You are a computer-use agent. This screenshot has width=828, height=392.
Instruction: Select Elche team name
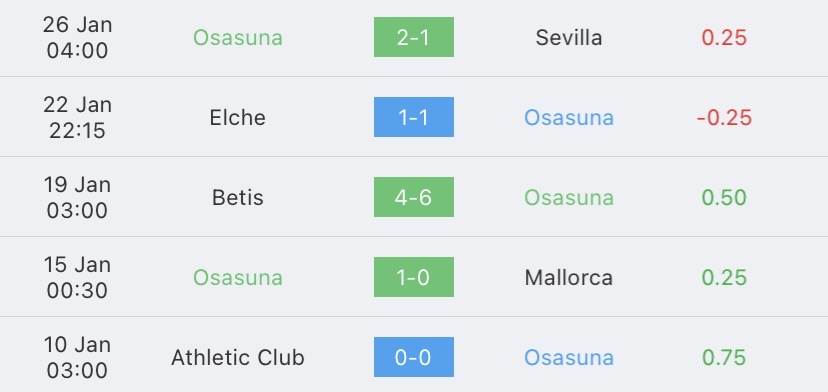tap(238, 117)
